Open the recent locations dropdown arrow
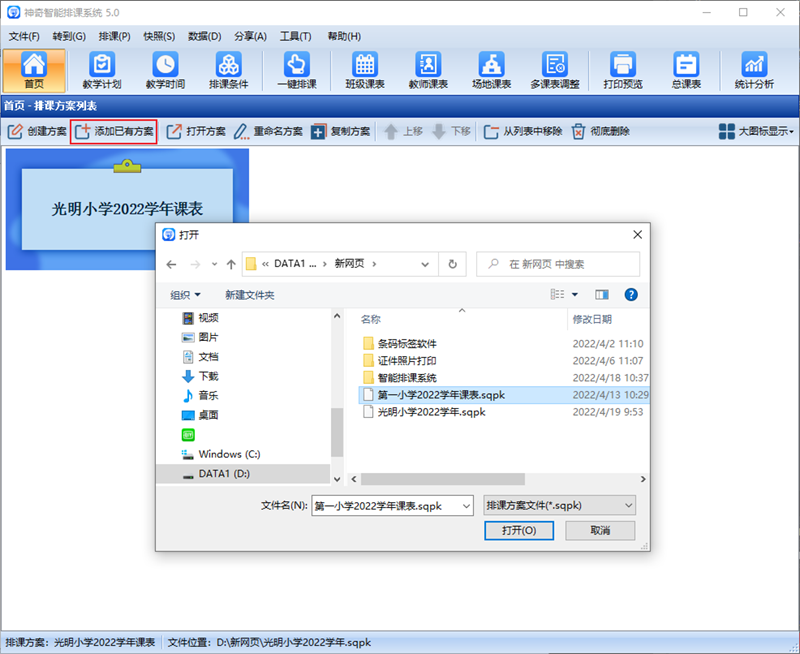Screen dimensions: 800x654 pos(214,264)
